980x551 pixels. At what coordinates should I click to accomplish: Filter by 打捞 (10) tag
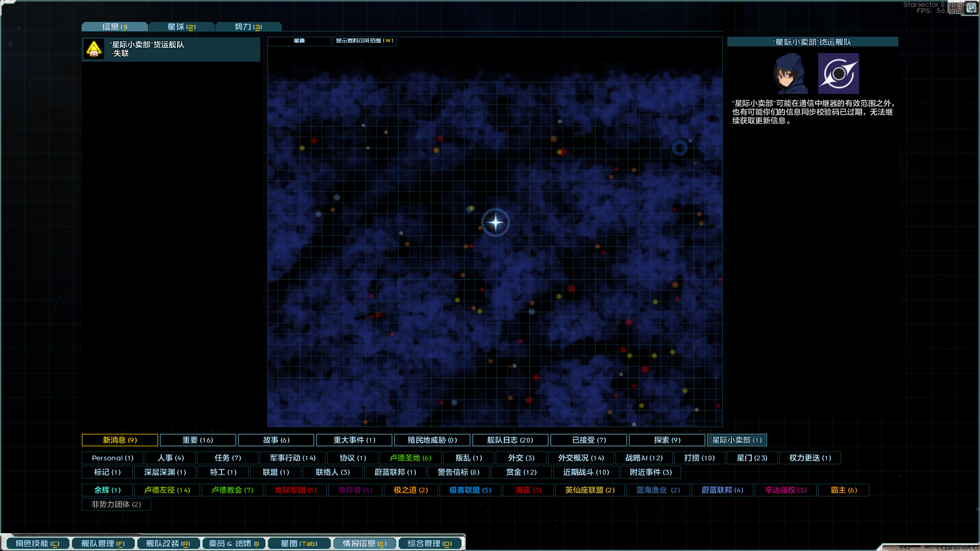pyautogui.click(x=699, y=458)
